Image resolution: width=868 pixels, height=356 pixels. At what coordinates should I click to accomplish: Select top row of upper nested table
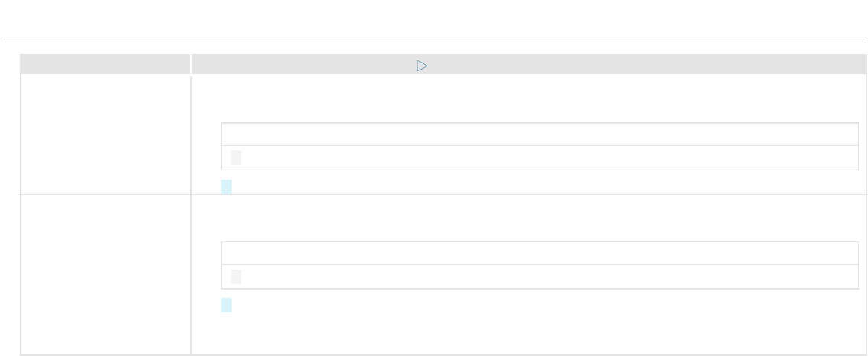[539, 181]
